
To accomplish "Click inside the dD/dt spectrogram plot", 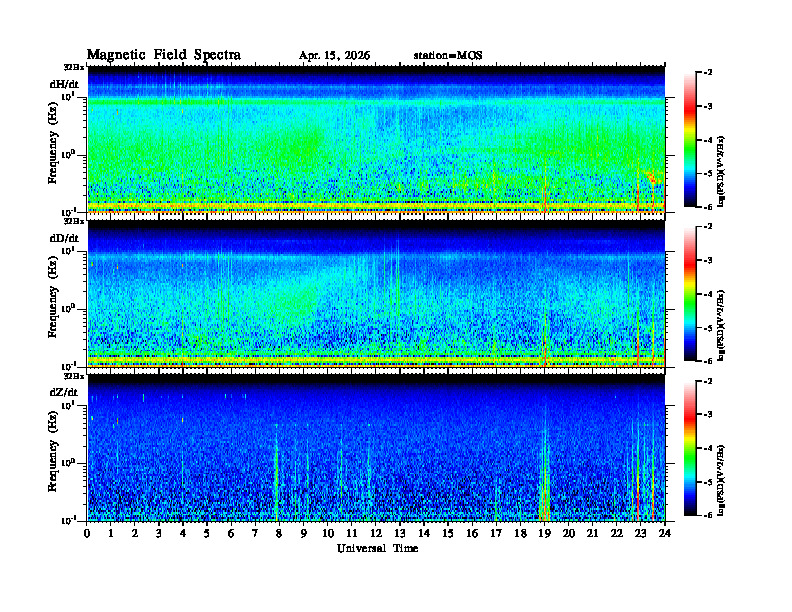I will pos(376,294).
